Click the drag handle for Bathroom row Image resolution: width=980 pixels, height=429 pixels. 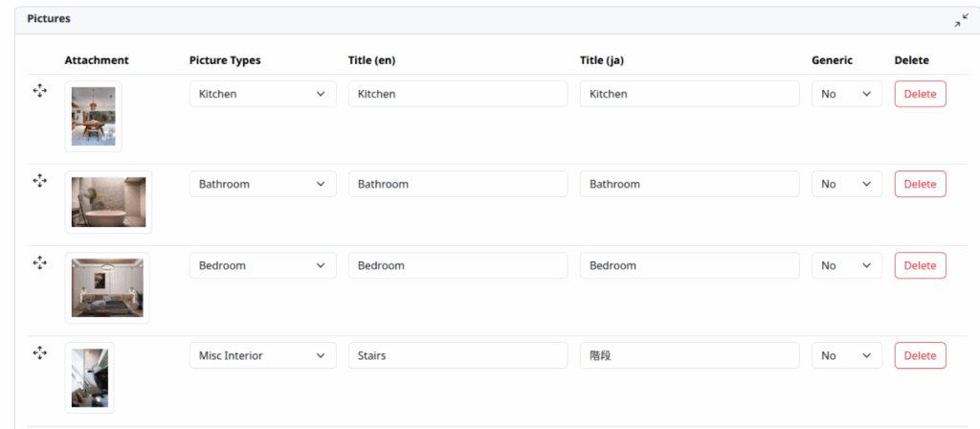point(40,180)
